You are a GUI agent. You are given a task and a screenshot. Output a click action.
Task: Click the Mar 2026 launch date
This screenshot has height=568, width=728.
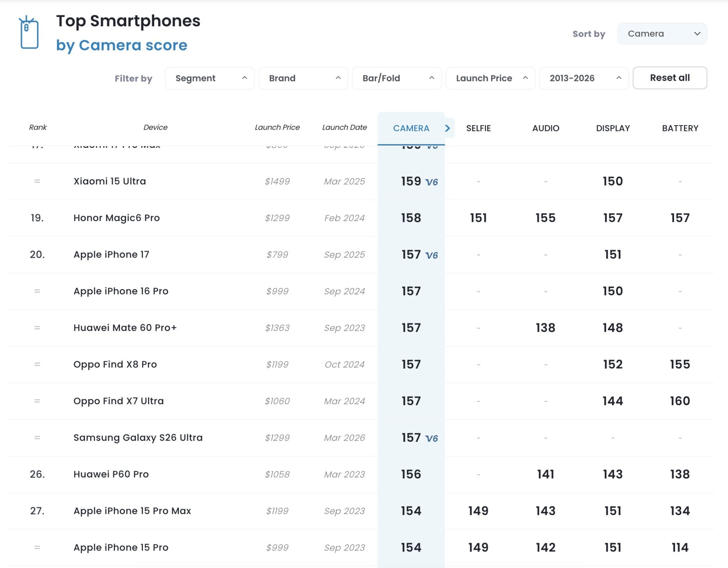(344, 438)
